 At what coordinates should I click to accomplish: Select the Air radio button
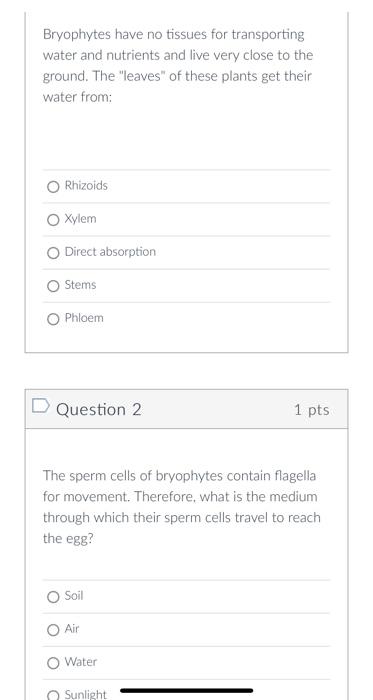click(x=53, y=630)
